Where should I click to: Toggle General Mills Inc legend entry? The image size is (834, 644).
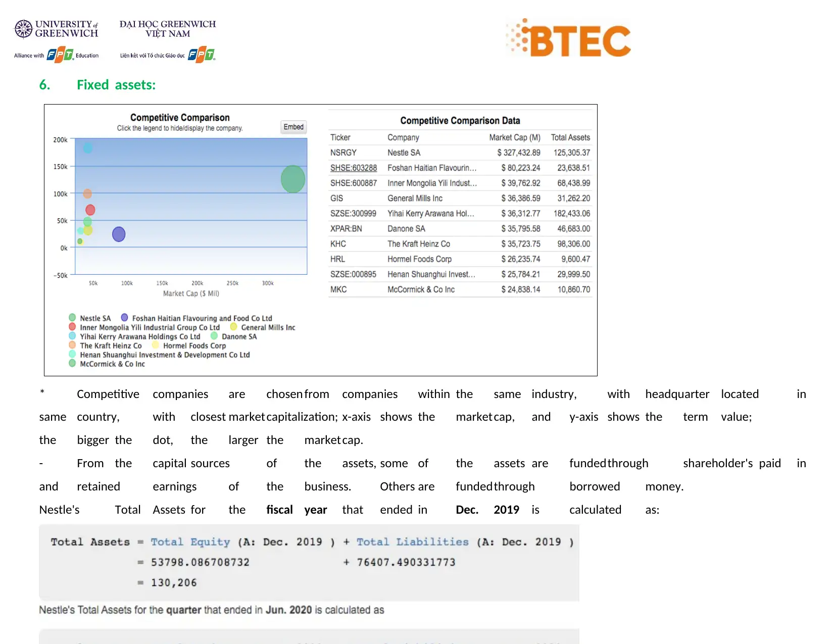(263, 327)
